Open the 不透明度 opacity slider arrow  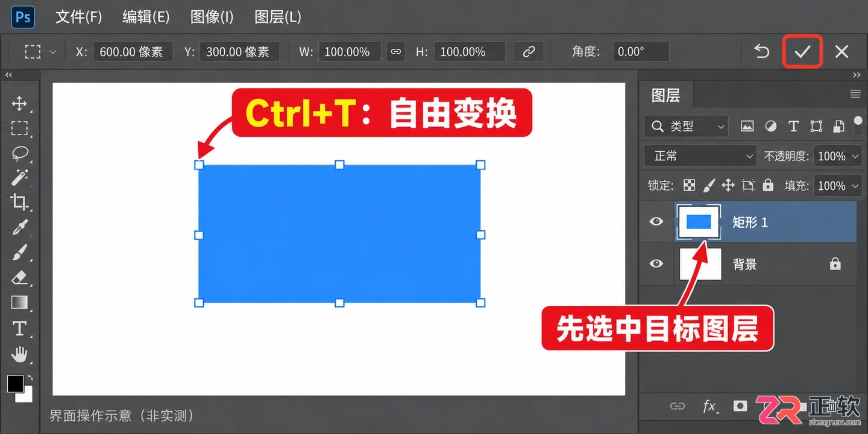coord(855,156)
